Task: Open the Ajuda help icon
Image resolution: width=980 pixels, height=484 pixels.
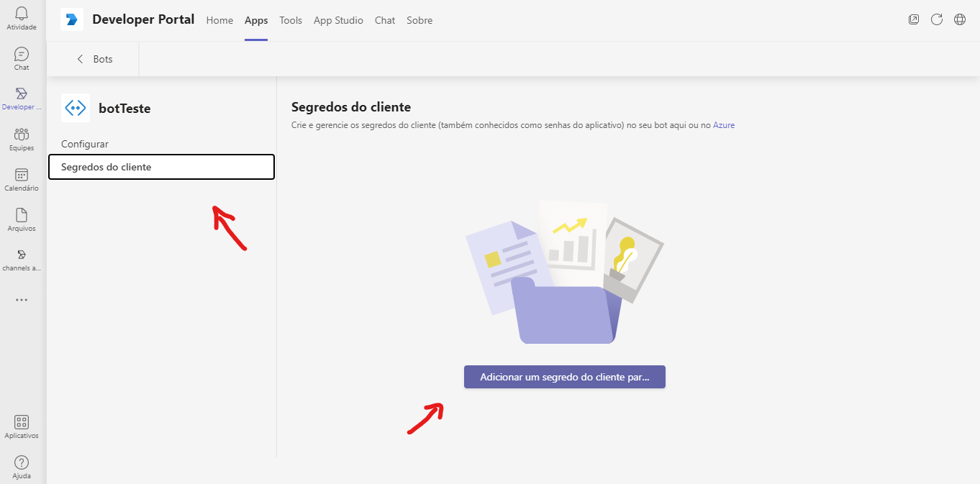Action: pyautogui.click(x=22, y=463)
